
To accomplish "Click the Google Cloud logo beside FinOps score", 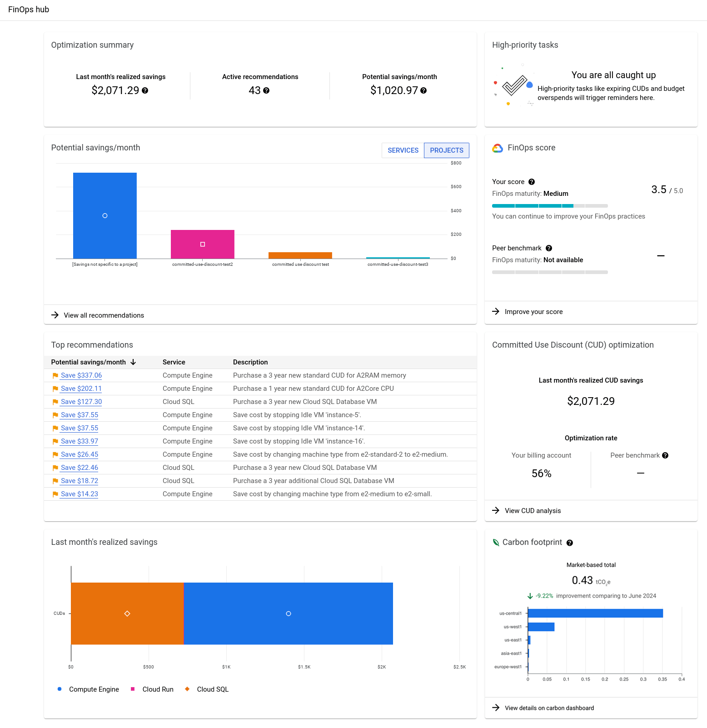I will 498,148.
